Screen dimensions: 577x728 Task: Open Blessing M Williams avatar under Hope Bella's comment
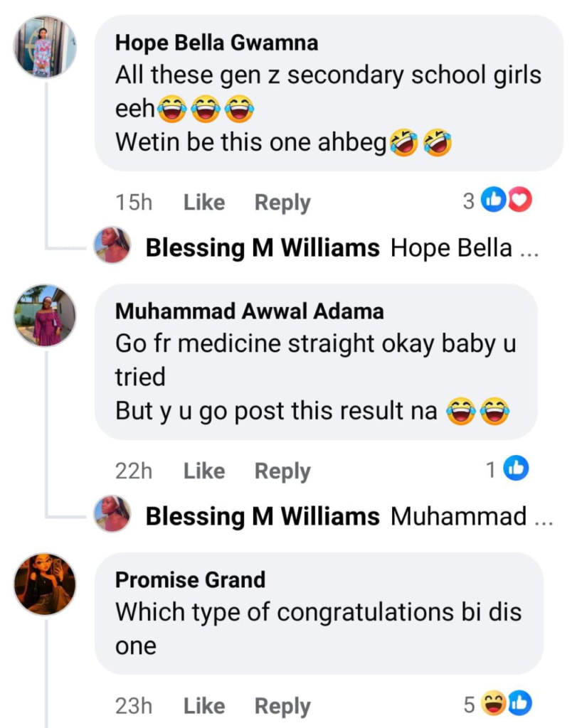click(112, 245)
